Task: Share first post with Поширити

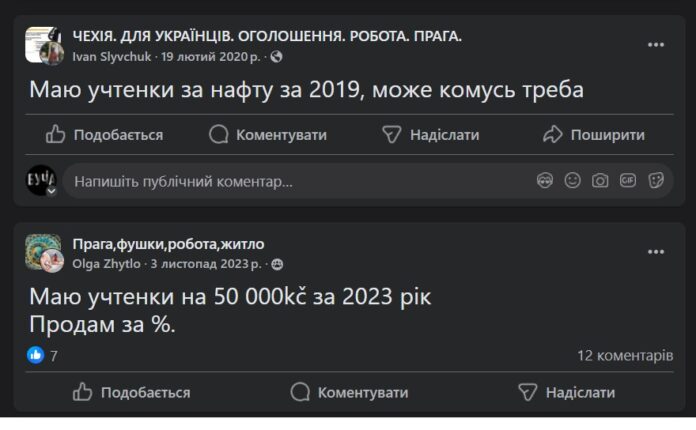Action: click(593, 134)
